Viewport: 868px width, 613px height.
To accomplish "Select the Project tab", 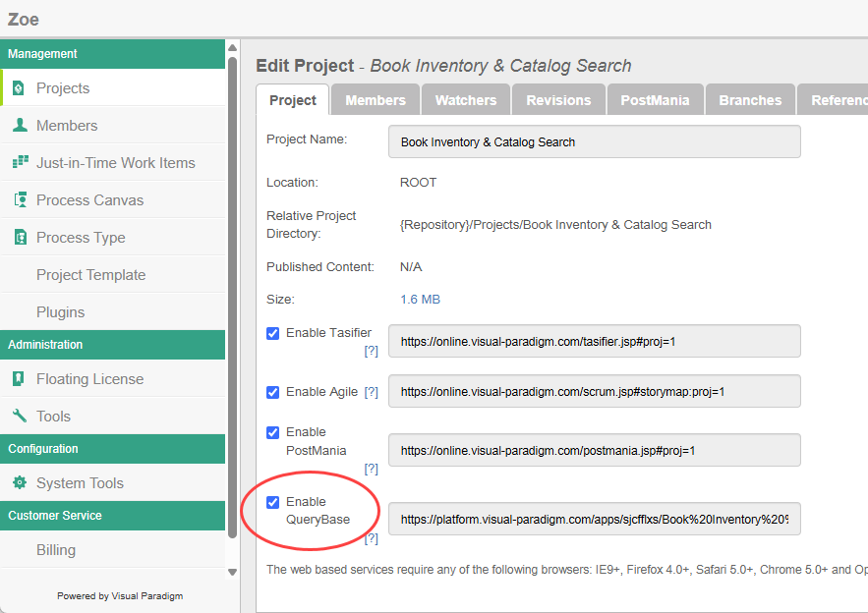I will point(292,100).
